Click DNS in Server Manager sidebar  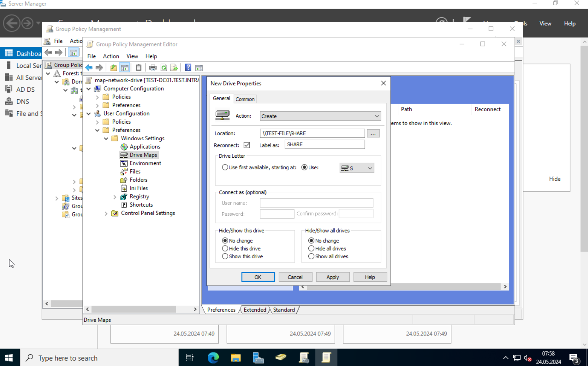point(23,102)
